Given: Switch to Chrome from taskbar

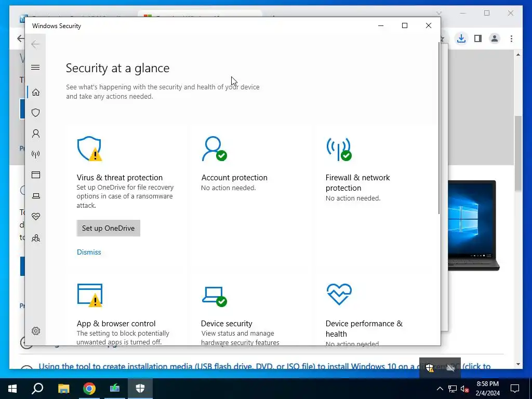Looking at the screenshot, I should pyautogui.click(x=89, y=389).
